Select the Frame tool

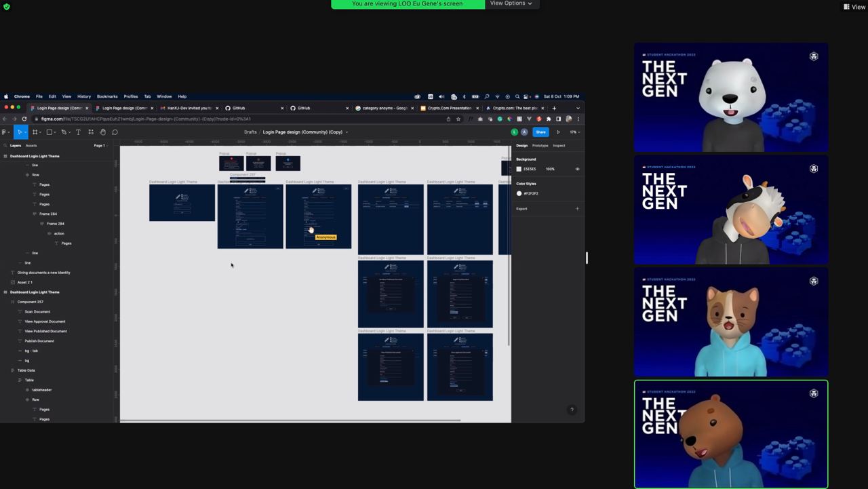(x=35, y=132)
